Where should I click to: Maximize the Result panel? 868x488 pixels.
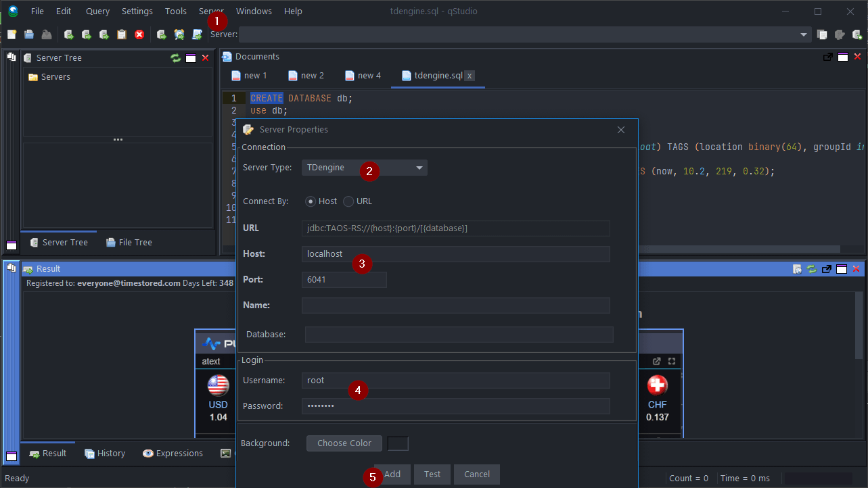[842, 269]
